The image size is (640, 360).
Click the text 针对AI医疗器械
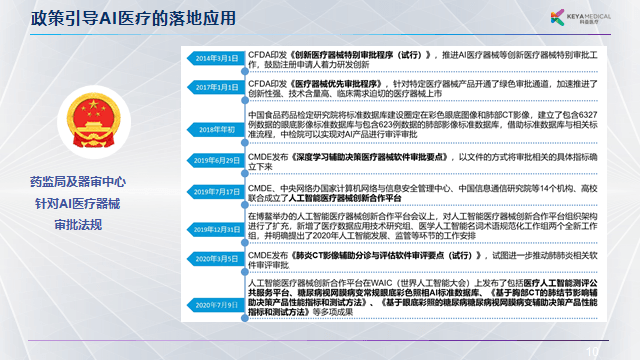click(x=78, y=203)
